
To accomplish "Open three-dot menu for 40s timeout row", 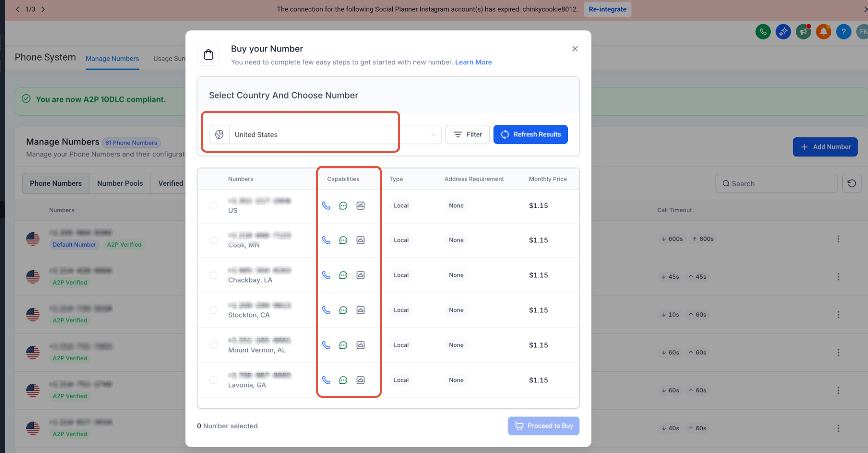I will pos(838,428).
